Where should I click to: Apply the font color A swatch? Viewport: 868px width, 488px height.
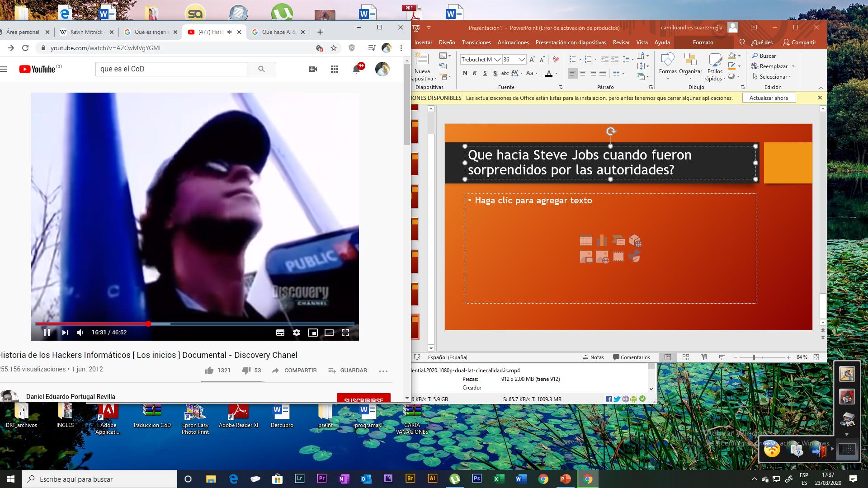tap(548, 74)
